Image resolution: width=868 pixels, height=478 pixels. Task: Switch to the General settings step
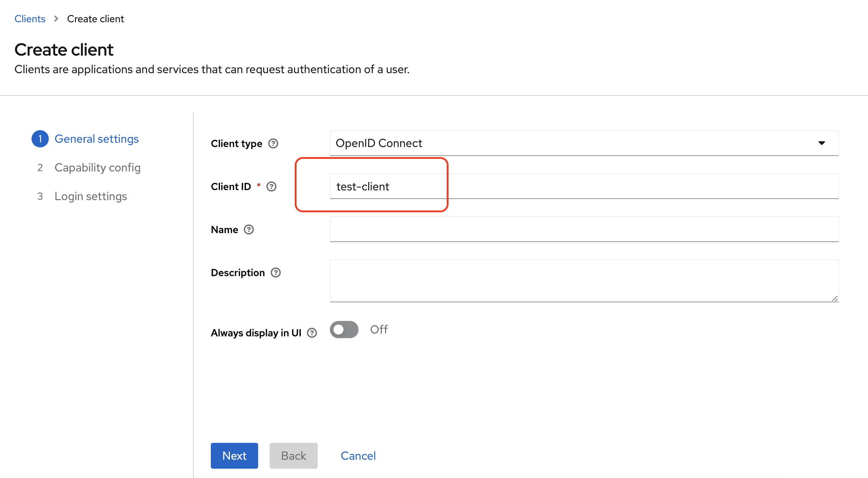(96, 139)
